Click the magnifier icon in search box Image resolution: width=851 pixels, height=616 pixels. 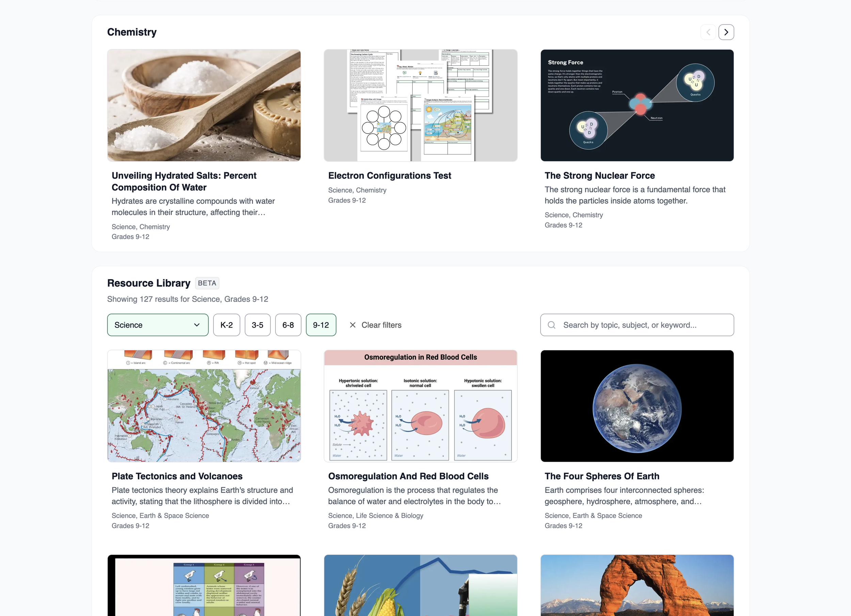(x=551, y=325)
